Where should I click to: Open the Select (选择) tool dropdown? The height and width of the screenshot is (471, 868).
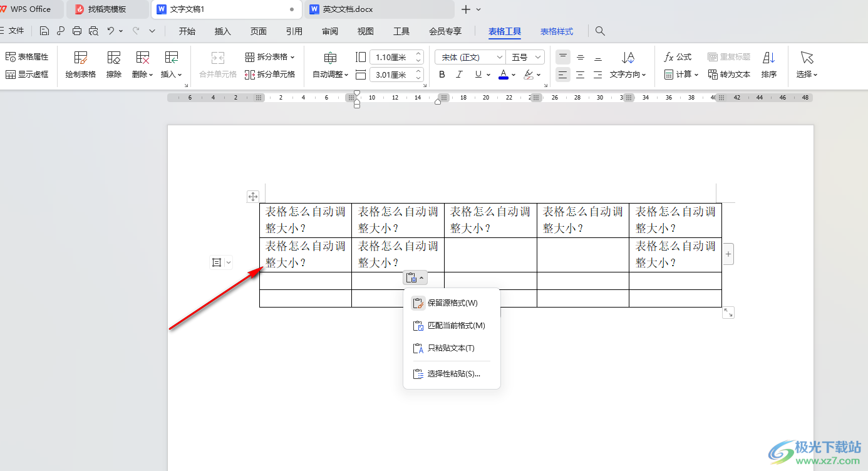[x=807, y=65]
